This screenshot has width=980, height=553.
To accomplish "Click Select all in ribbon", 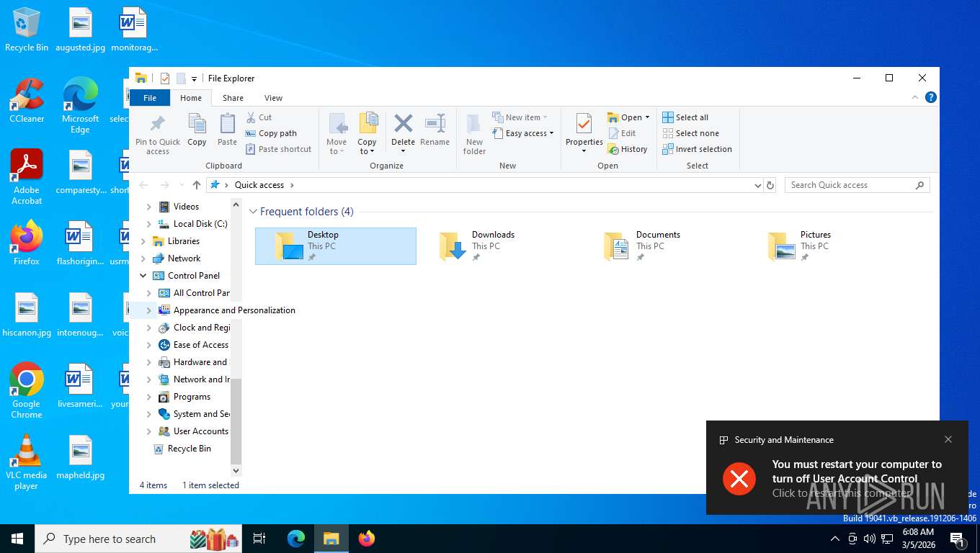I will point(685,117).
